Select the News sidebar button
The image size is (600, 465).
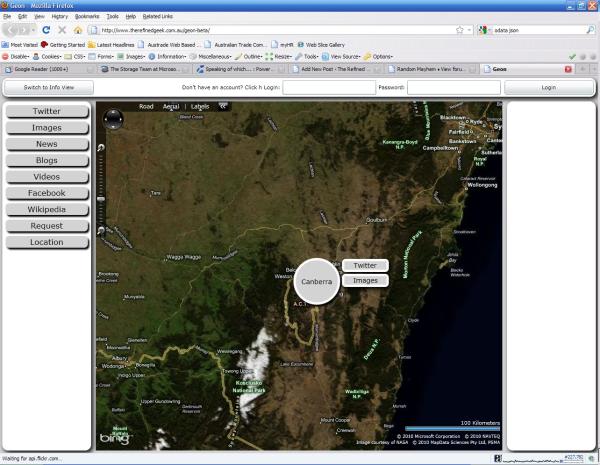click(x=47, y=144)
